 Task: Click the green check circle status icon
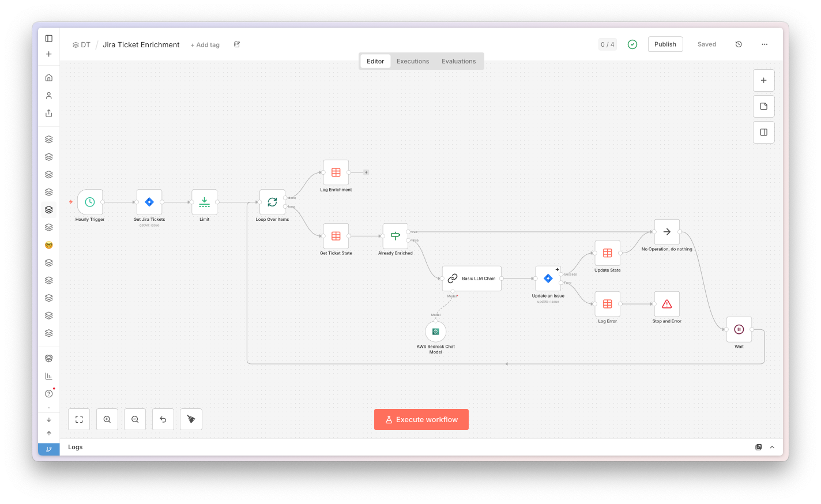[632, 44]
